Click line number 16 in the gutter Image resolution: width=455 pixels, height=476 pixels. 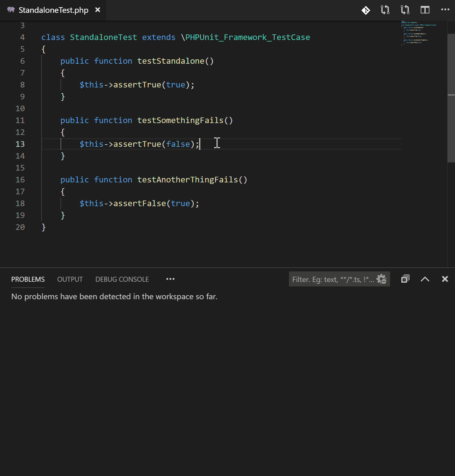tap(20, 180)
